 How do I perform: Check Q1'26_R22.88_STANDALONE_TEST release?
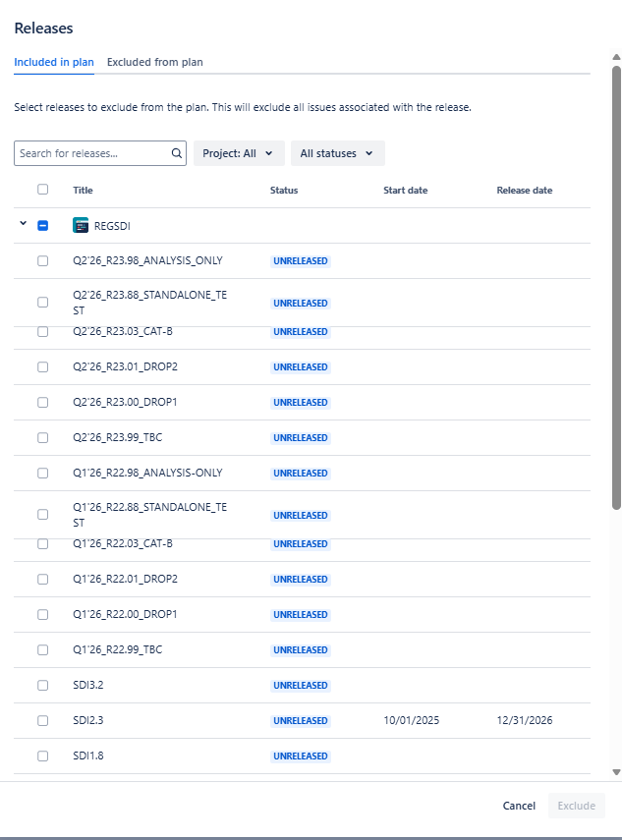pos(43,515)
